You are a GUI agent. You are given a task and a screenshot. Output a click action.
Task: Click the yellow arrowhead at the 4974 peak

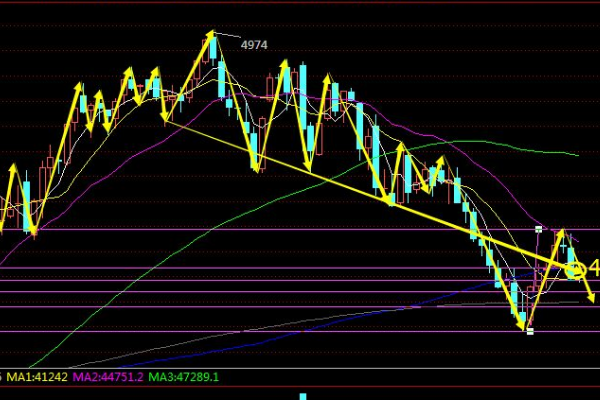tap(211, 38)
